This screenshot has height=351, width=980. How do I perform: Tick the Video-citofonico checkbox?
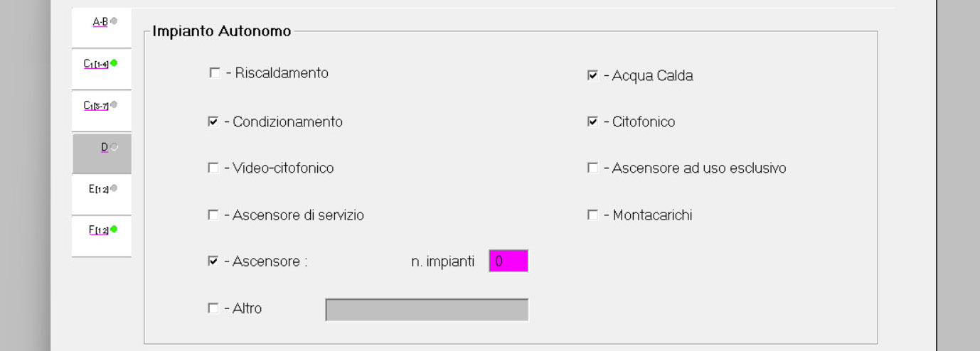click(213, 168)
